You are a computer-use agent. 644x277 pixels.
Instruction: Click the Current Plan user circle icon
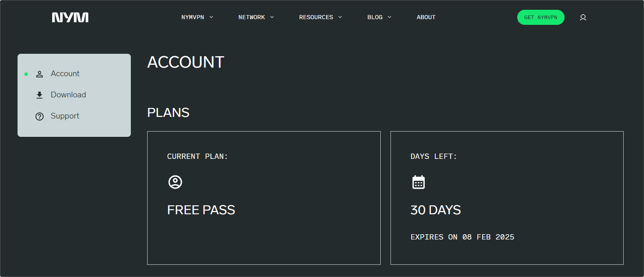[175, 182]
